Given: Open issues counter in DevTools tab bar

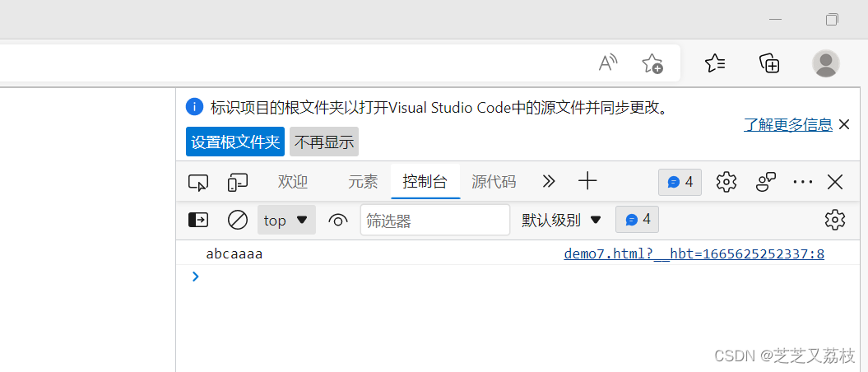Looking at the screenshot, I should (x=680, y=182).
